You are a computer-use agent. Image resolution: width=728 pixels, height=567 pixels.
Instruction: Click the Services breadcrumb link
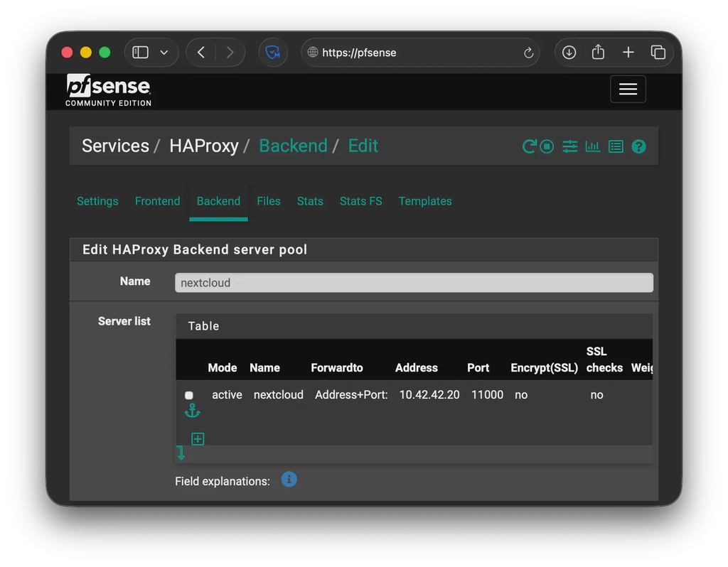click(x=115, y=146)
